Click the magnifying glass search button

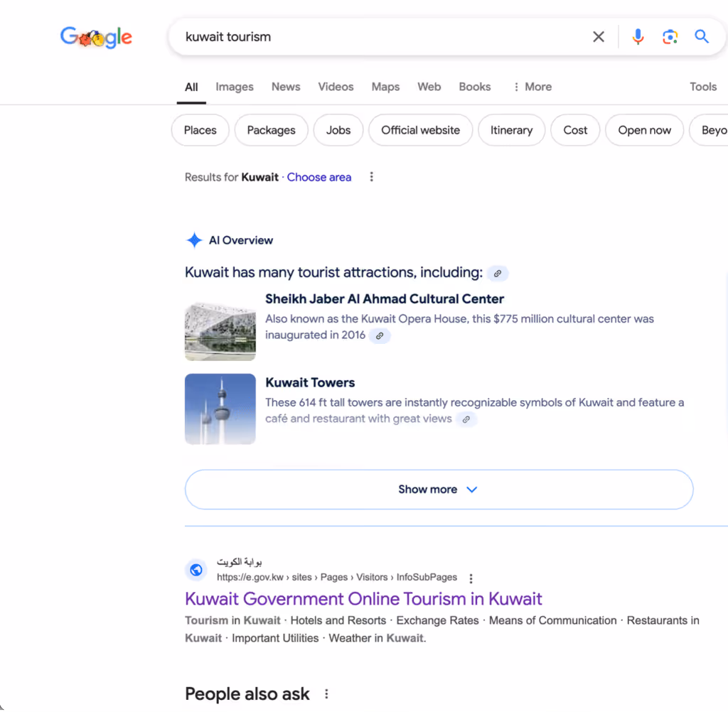702,37
